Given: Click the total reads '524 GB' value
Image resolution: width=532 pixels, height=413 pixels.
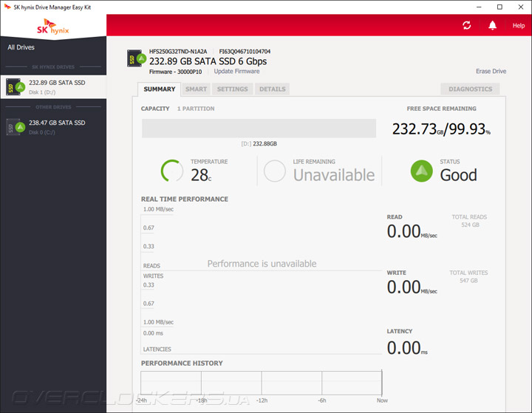Looking at the screenshot, I should (x=470, y=225).
